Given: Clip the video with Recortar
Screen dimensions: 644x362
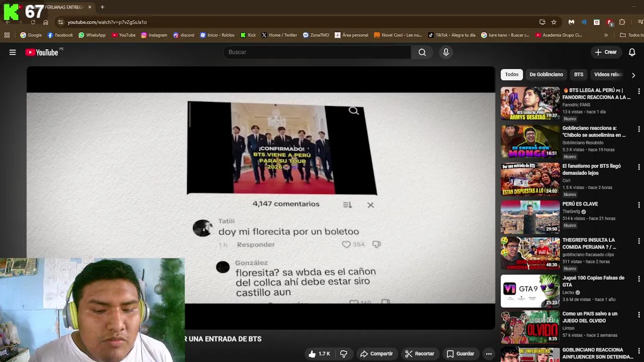Looking at the screenshot, I should [x=420, y=354].
